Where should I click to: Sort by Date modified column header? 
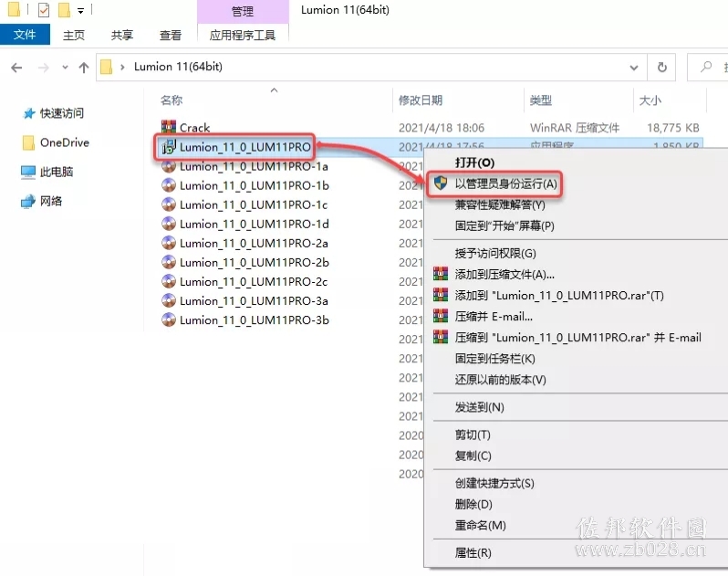point(421,99)
